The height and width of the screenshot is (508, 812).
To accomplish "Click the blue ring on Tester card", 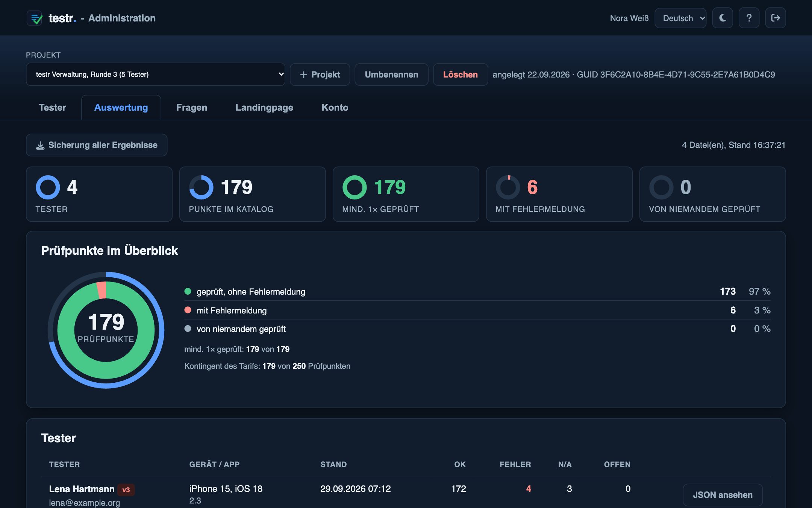I will (48, 187).
